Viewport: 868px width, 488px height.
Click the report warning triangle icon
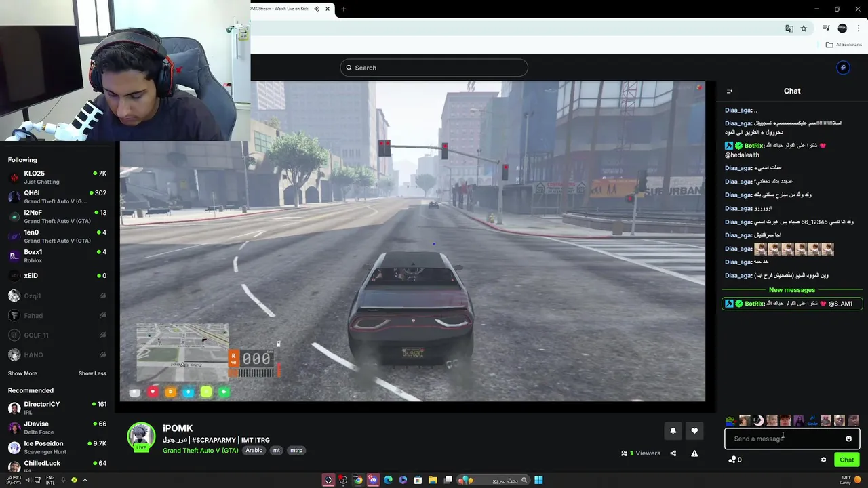pos(694,453)
